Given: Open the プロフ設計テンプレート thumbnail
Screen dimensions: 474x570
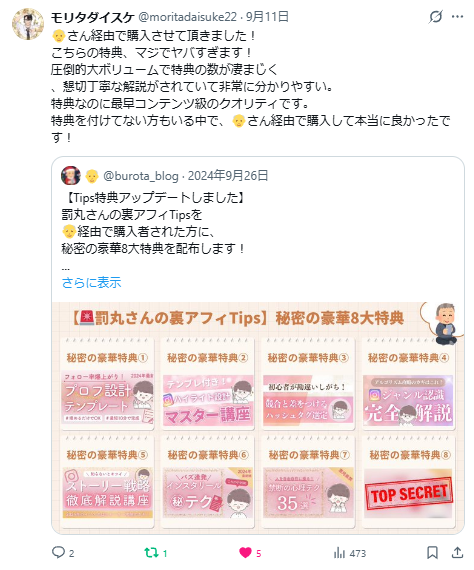Looking at the screenshot, I should pos(108,398).
